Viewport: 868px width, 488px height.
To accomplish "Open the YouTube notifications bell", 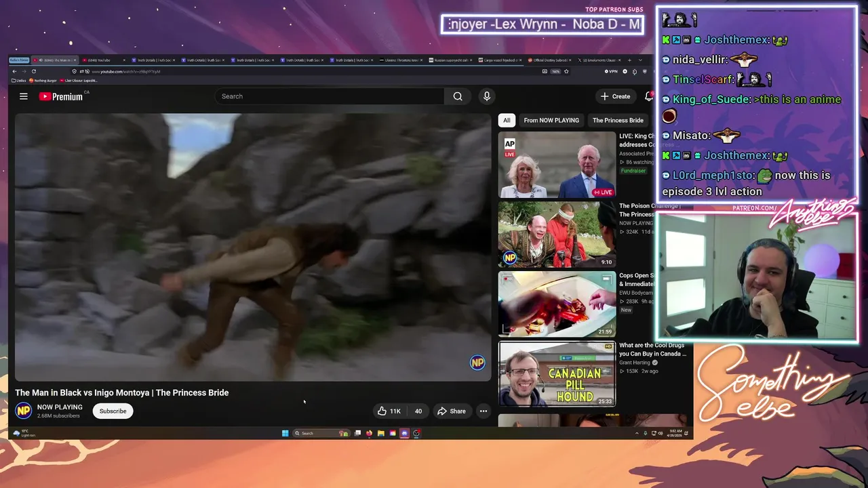I will [649, 96].
